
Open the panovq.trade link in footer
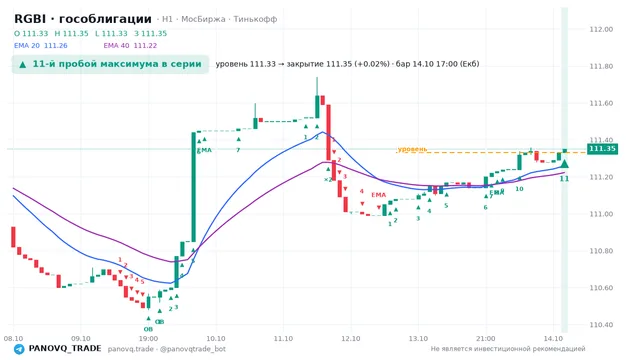131,349
